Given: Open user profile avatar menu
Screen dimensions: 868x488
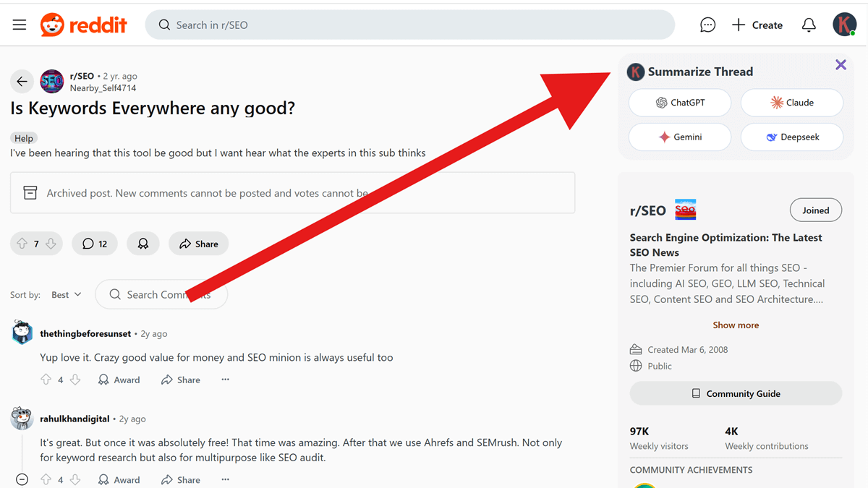Looking at the screenshot, I should [x=844, y=25].
